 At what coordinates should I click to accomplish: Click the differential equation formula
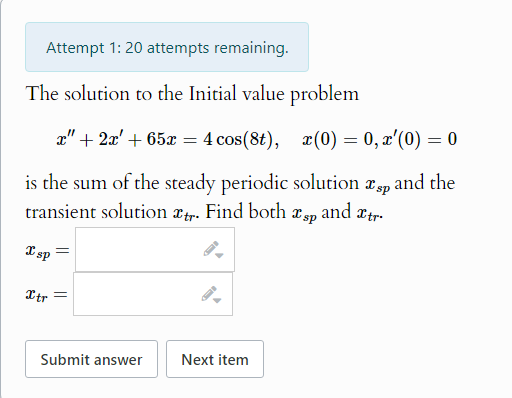[168, 139]
